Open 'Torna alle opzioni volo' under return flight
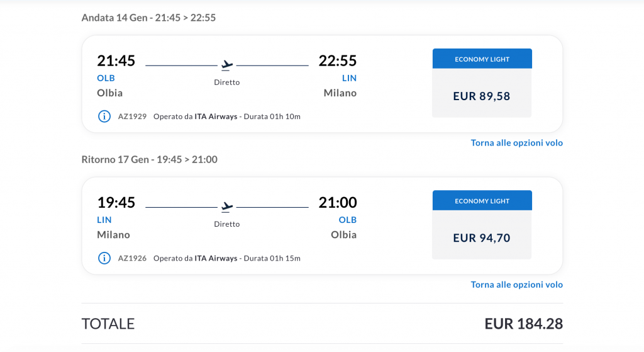644x352 pixels. point(517,285)
